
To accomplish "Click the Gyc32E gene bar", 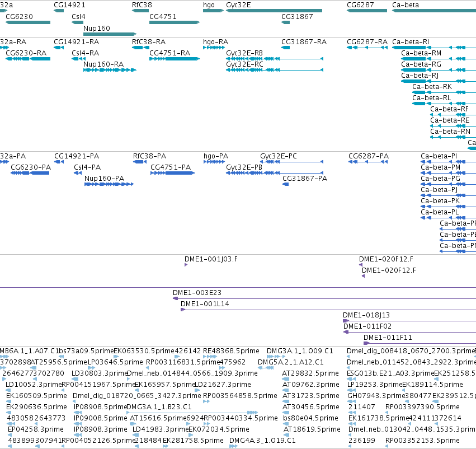I will coord(274,11).
